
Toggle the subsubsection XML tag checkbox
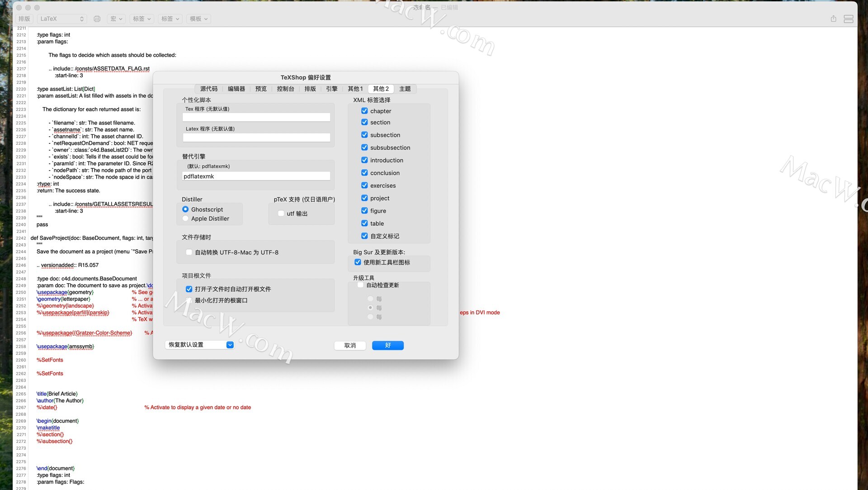[x=364, y=147]
